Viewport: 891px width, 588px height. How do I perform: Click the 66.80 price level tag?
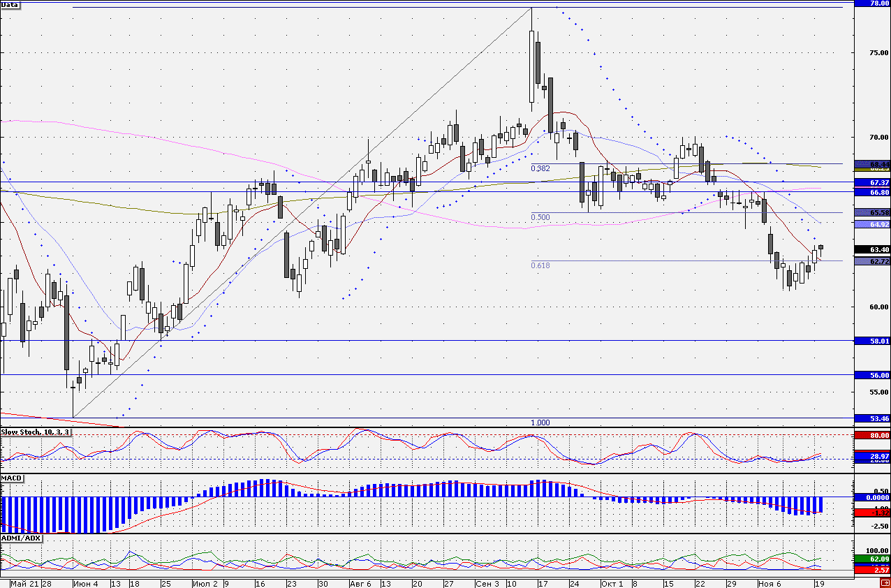pyautogui.click(x=872, y=191)
